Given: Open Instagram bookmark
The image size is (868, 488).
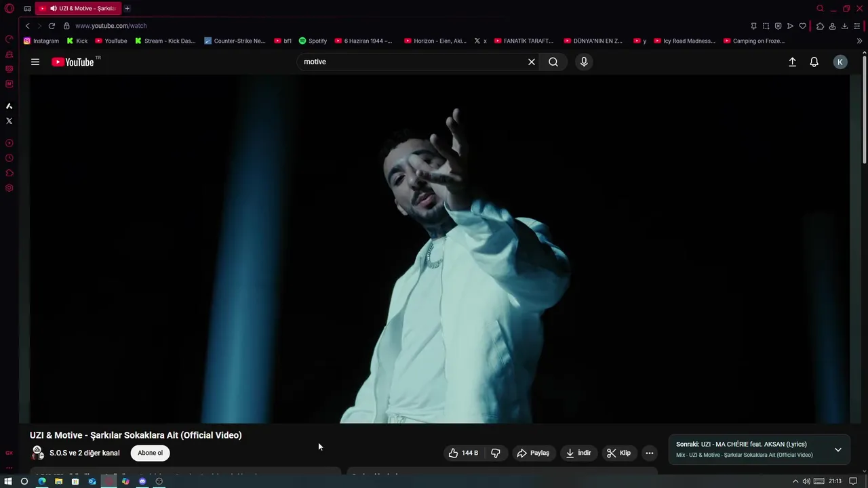Looking at the screenshot, I should coord(41,41).
